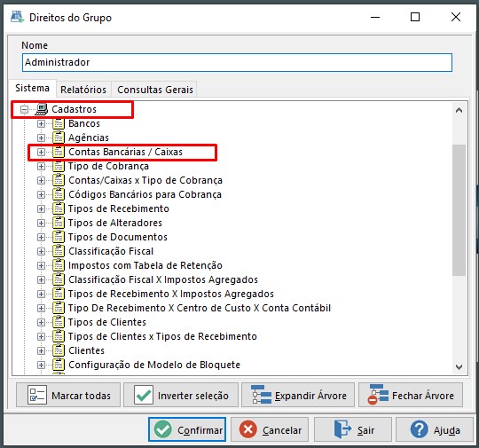Expand the Agências node

click(41, 138)
